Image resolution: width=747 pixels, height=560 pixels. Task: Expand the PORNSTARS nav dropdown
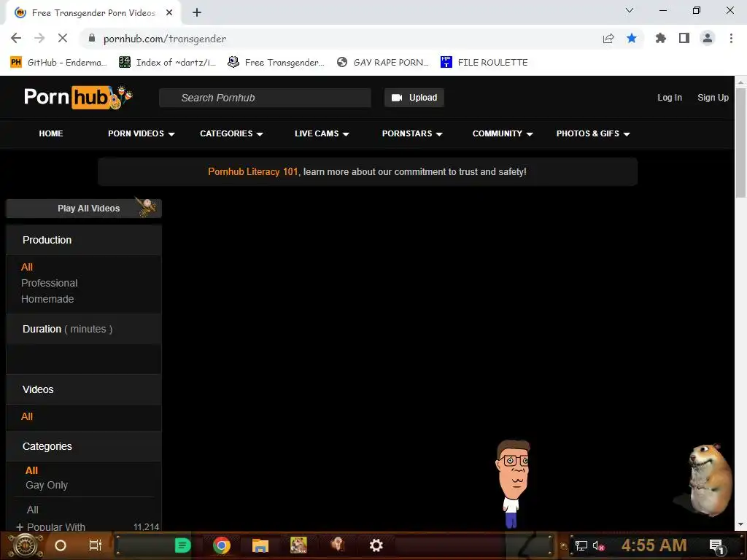(x=412, y=134)
